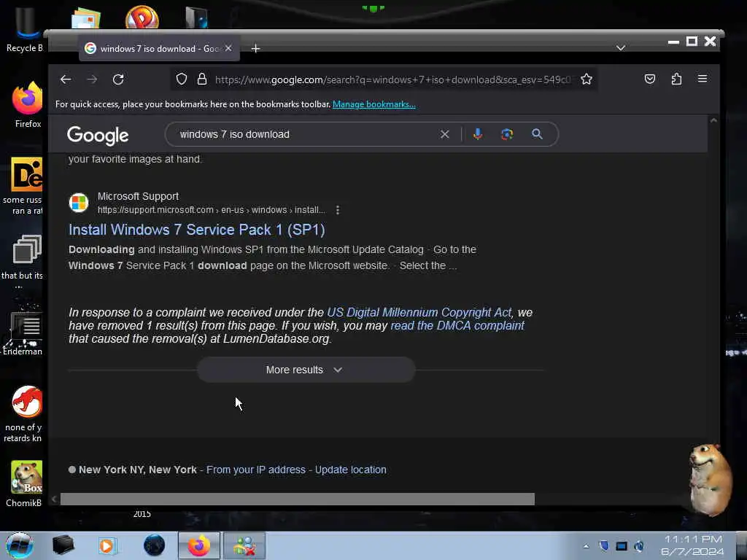Click the vertical scrollbar up arrow
This screenshot has width=747, height=560.
coord(713,120)
